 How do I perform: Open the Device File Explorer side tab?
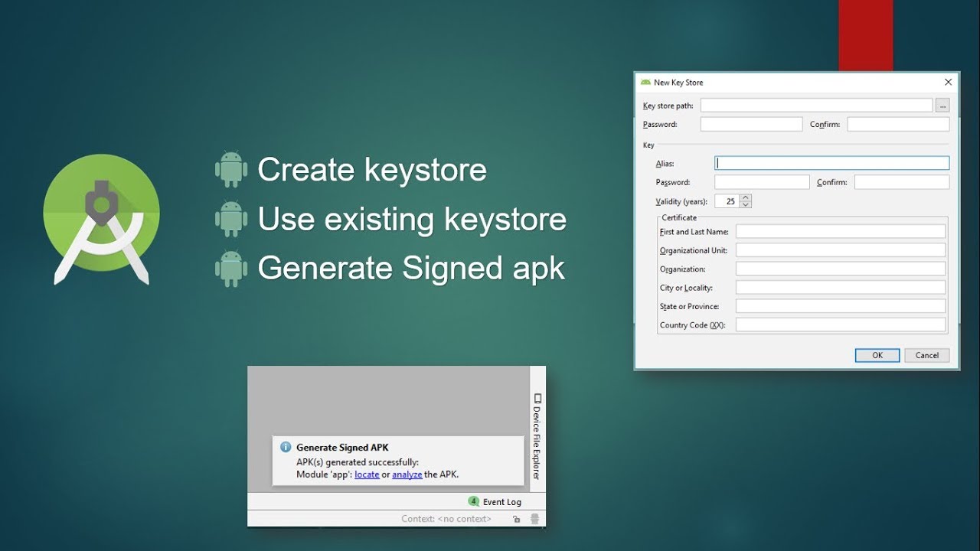pyautogui.click(x=537, y=436)
